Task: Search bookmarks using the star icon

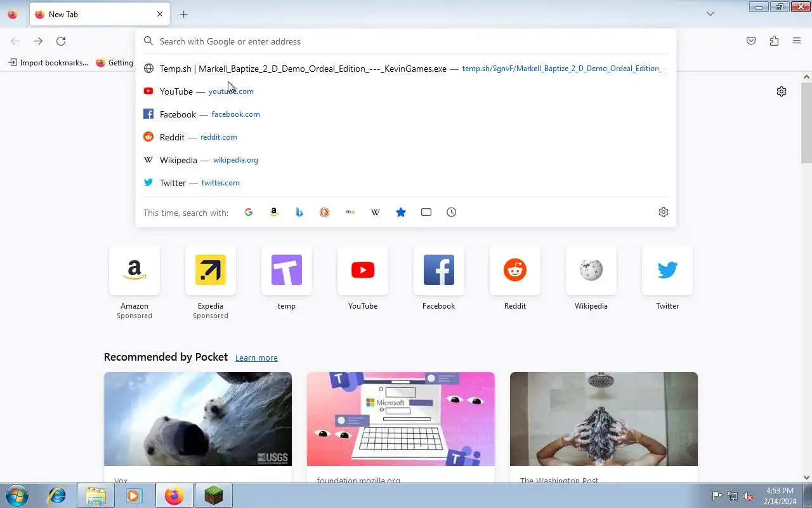Action: pyautogui.click(x=401, y=212)
